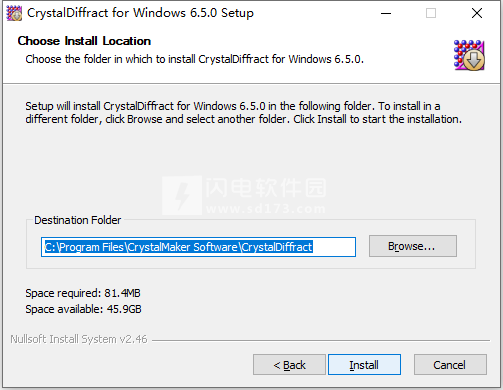Image resolution: width=503 pixels, height=390 pixels.
Task: Click the Nullsoft Install System label
Action: [x=79, y=339]
